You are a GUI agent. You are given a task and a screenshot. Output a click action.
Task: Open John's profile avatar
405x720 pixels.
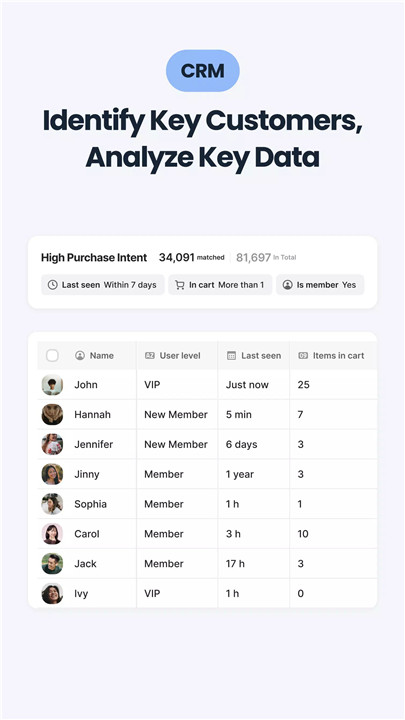tap(52, 385)
